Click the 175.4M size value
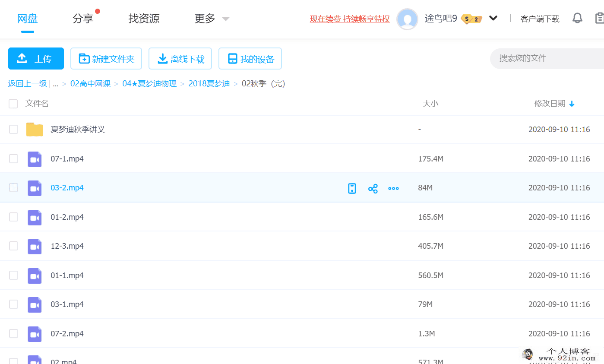 pos(431,159)
